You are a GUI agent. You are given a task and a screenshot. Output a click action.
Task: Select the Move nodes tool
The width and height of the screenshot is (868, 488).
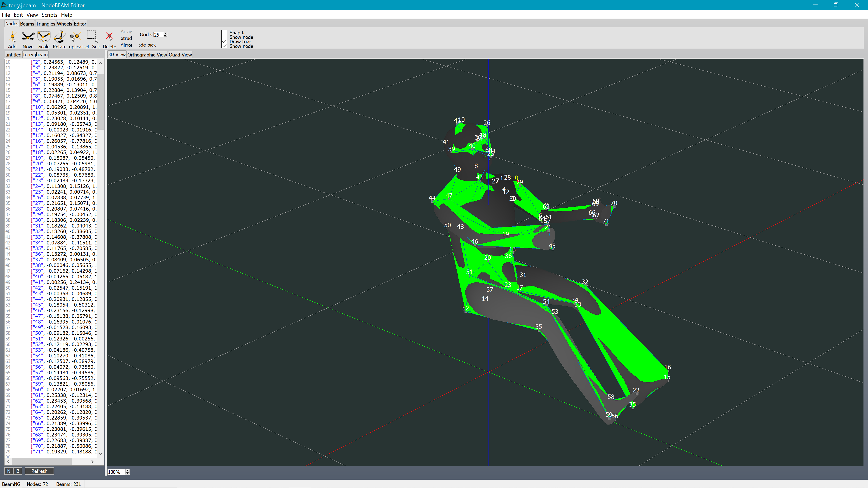28,39
